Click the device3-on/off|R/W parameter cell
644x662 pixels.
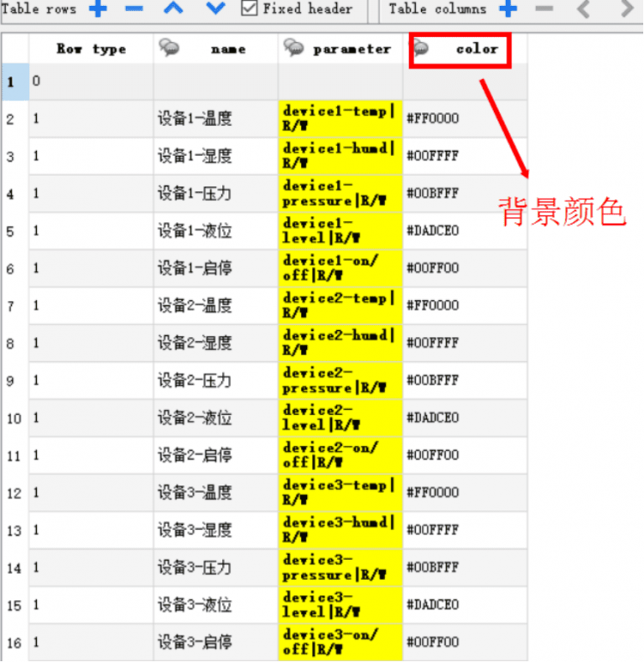340,642
